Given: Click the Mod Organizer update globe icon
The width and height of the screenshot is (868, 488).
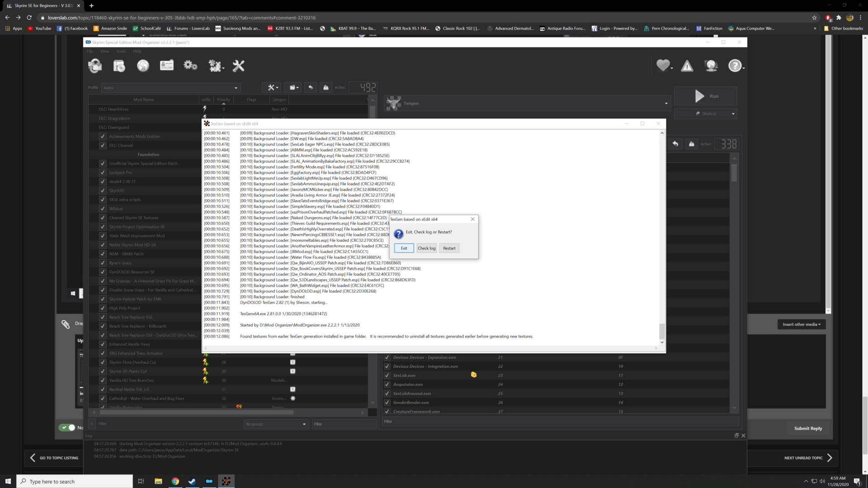Looking at the screenshot, I should (711, 66).
